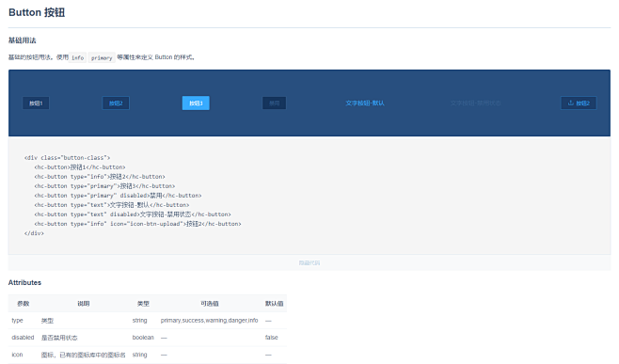Collapse the code with 隐藏代码 bar

309,262
